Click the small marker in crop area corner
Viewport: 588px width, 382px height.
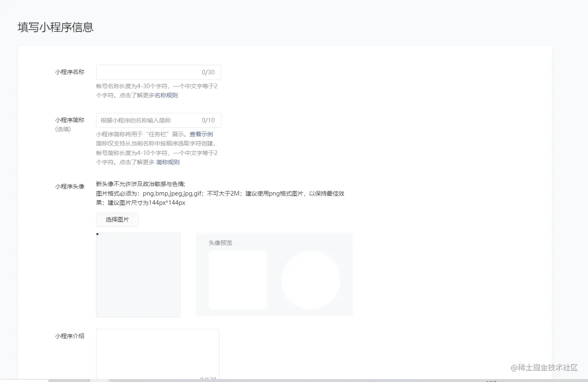click(98, 234)
